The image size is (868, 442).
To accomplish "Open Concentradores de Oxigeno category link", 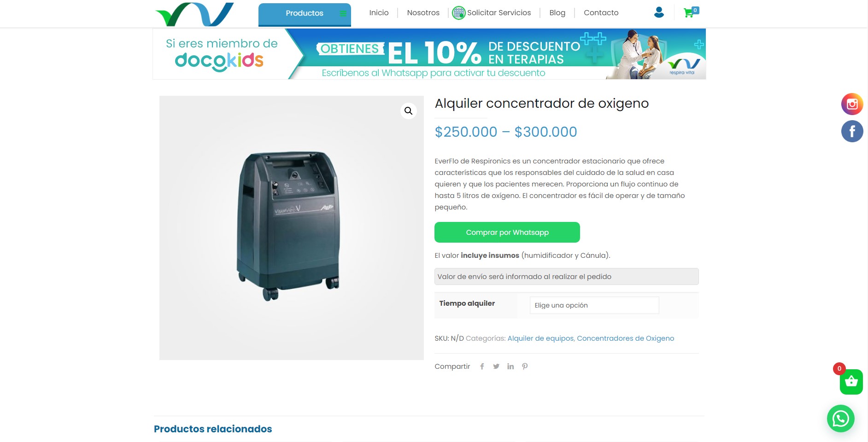I will pyautogui.click(x=625, y=338).
